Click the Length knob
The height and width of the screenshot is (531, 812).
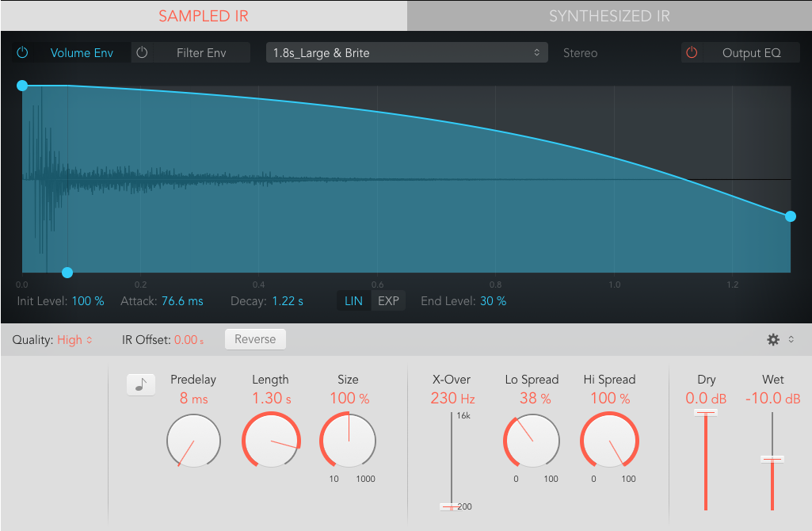271,441
